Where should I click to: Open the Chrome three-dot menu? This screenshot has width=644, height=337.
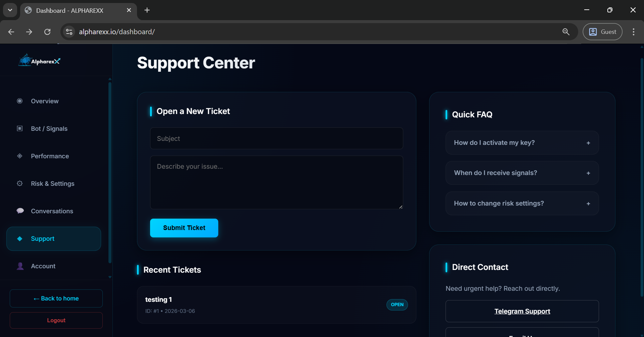pyautogui.click(x=634, y=32)
